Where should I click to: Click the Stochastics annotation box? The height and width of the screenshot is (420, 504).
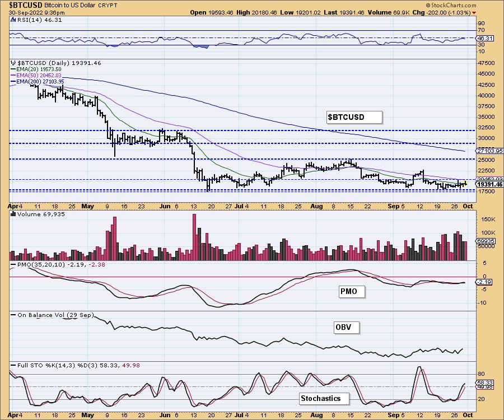click(324, 399)
